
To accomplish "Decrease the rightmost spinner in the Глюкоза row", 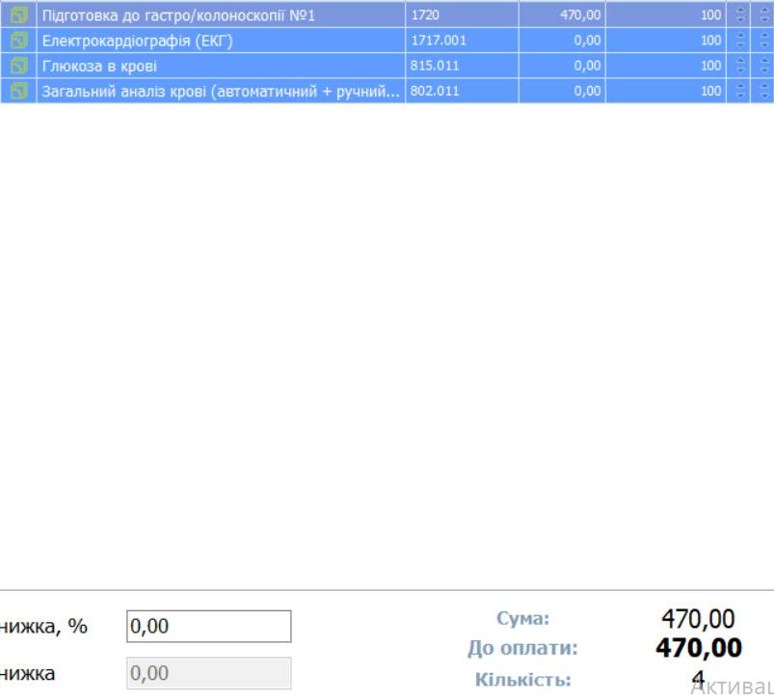I will [764, 70].
